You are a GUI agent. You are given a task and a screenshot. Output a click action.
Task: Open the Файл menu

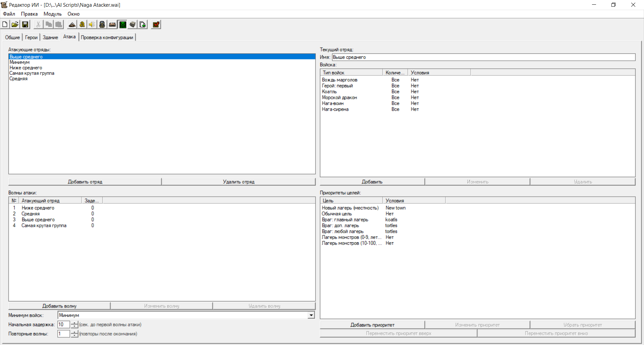pos(9,14)
